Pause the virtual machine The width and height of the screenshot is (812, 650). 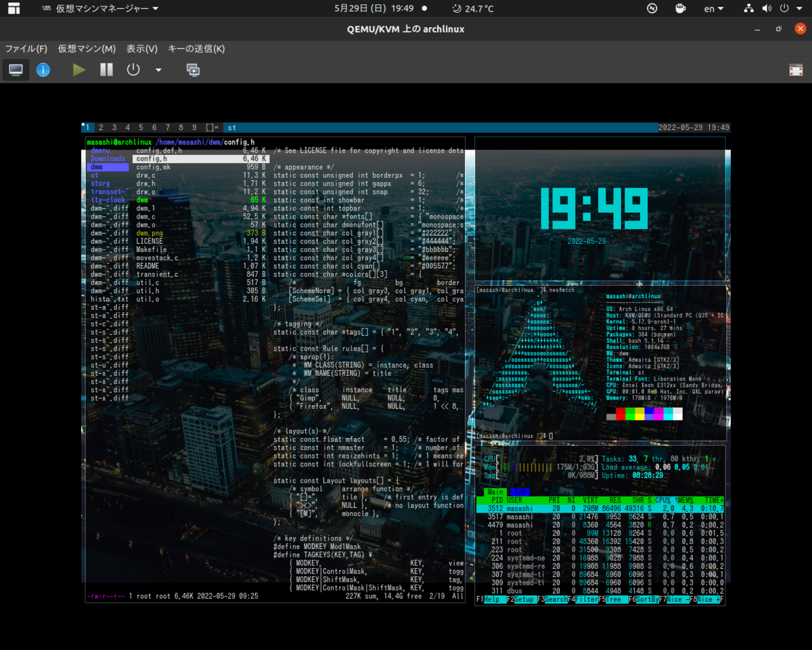click(x=106, y=70)
